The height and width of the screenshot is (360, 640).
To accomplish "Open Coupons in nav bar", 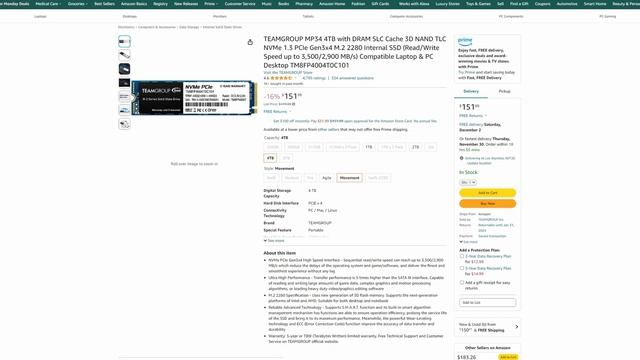I will (542, 4).
